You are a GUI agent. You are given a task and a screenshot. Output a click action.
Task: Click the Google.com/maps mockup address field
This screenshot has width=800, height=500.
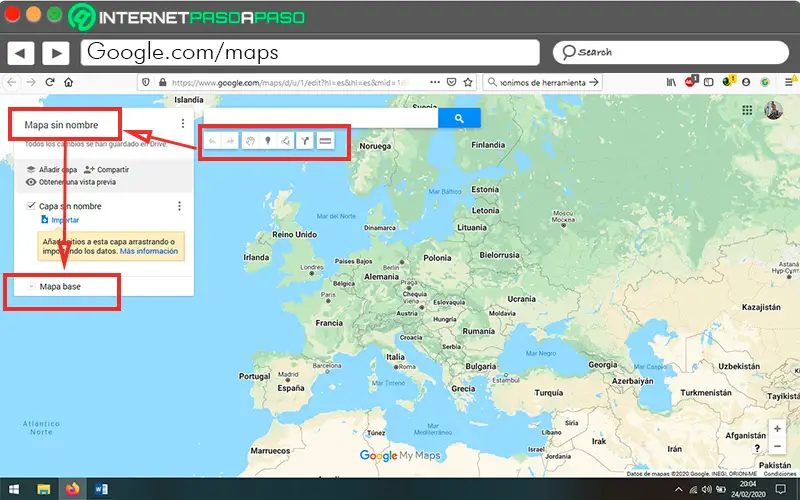click(x=310, y=53)
